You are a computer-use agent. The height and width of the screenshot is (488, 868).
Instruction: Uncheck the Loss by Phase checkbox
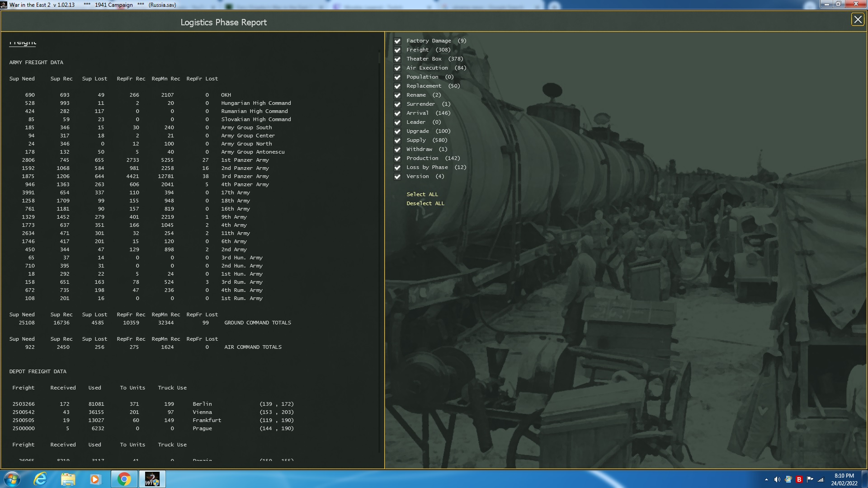click(x=397, y=168)
